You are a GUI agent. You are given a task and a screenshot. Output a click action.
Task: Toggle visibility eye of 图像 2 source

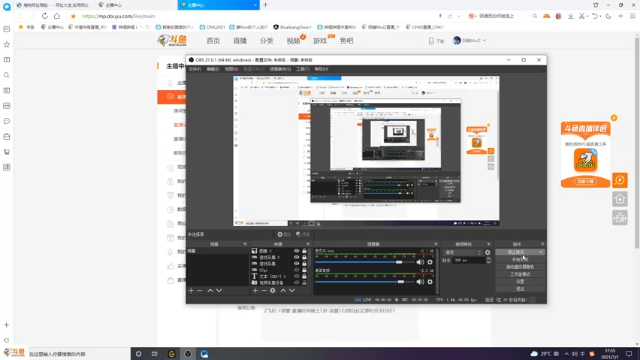click(x=297, y=251)
